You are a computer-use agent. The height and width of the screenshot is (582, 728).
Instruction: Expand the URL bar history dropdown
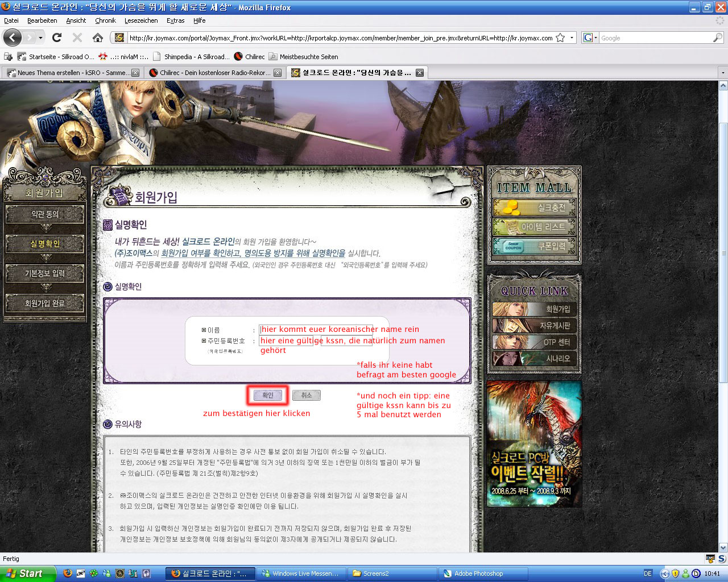tap(572, 38)
